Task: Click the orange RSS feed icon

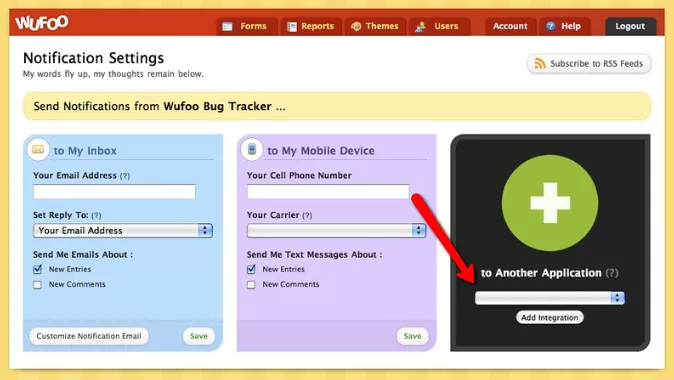Action: (x=540, y=64)
